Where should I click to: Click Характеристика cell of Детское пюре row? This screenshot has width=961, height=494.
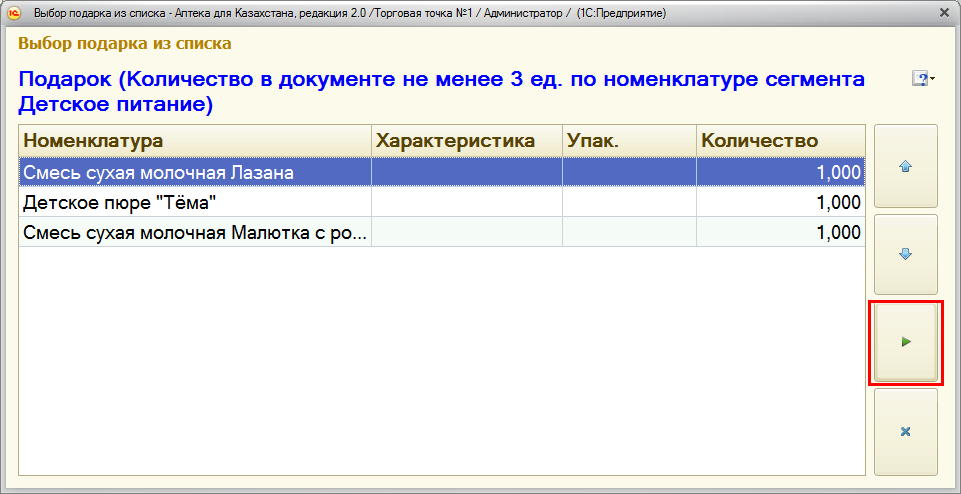tap(466, 203)
